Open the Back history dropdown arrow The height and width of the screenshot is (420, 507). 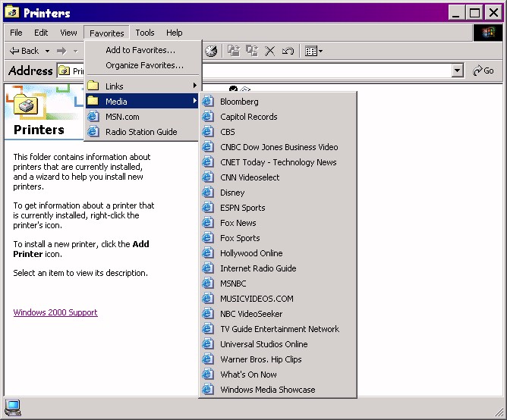47,51
